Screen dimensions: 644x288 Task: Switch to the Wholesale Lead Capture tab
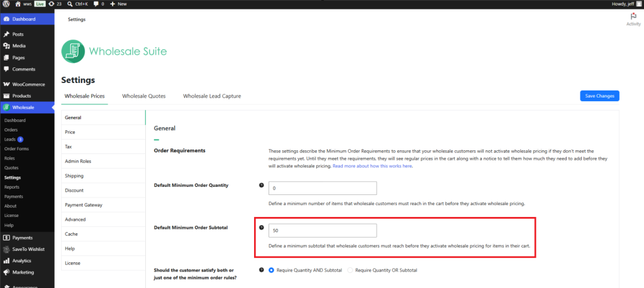pyautogui.click(x=212, y=96)
